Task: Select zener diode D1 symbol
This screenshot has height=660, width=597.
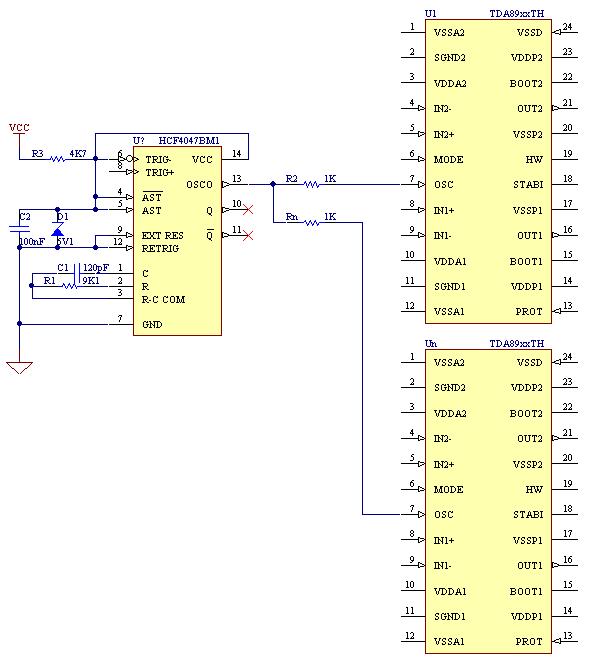Action: click(x=58, y=231)
